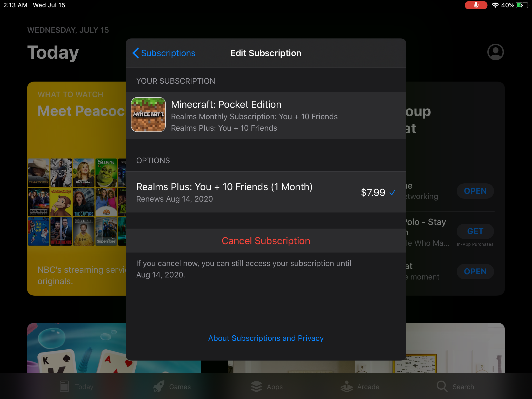Tap the Law & Order poster

[x=39, y=202]
